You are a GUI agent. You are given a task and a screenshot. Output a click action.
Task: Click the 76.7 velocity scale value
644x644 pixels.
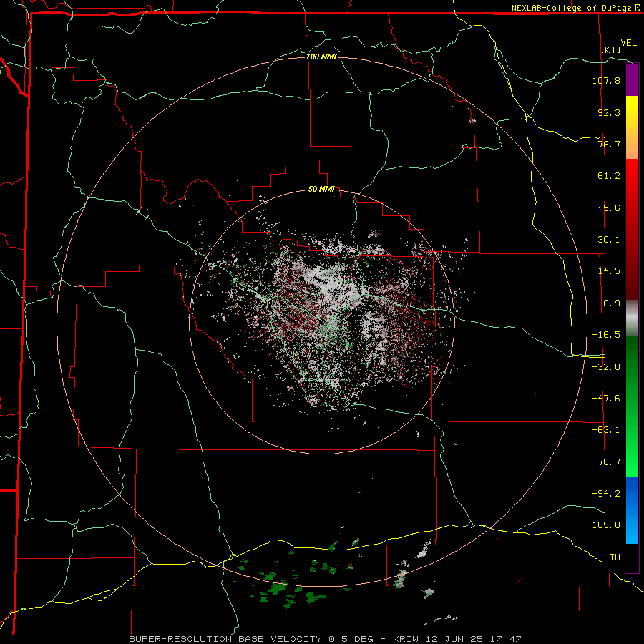pyautogui.click(x=609, y=144)
